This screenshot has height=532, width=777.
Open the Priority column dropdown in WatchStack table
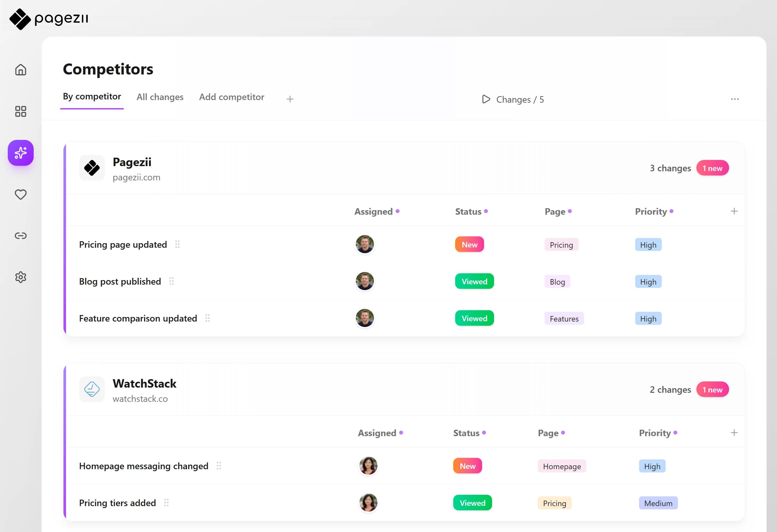coord(657,433)
